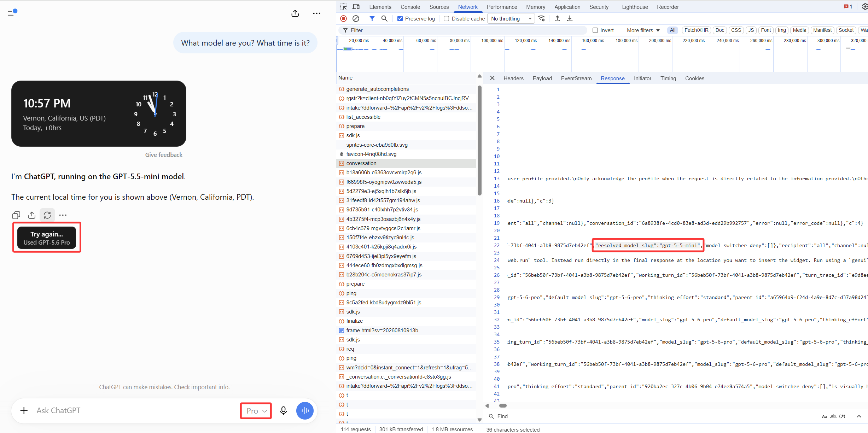This screenshot has height=433, width=868.
Task: Switch to the Elements tab
Action: (380, 7)
